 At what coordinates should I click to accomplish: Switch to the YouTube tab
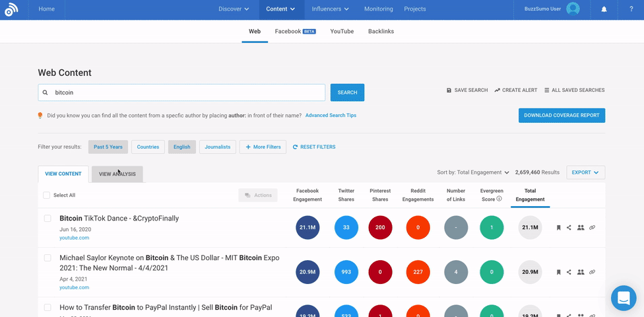[342, 31]
